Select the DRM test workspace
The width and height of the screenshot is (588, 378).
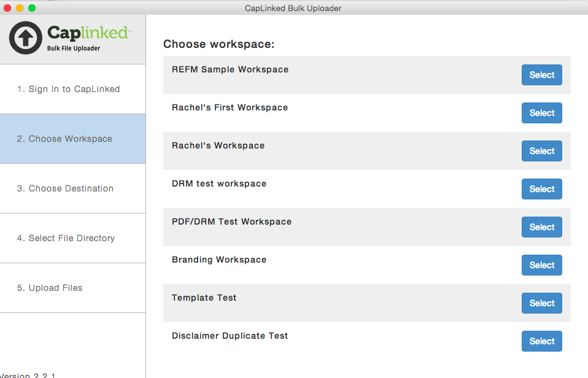(x=541, y=189)
